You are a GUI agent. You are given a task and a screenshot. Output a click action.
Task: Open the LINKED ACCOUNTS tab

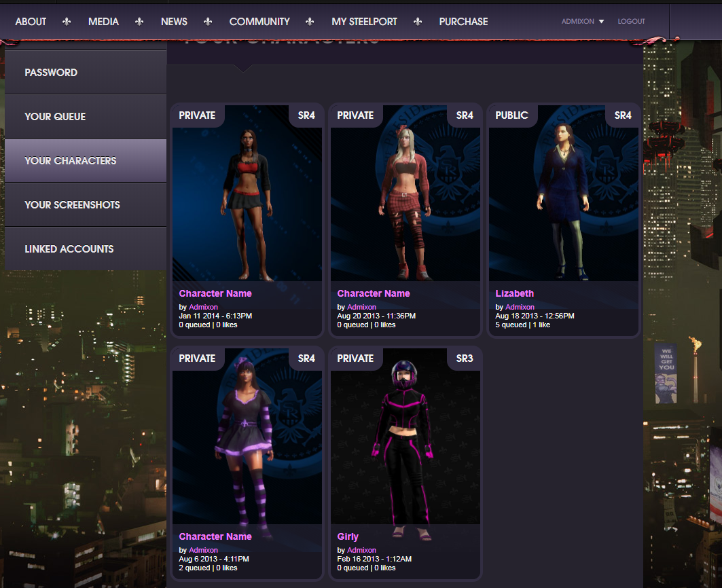pos(86,249)
